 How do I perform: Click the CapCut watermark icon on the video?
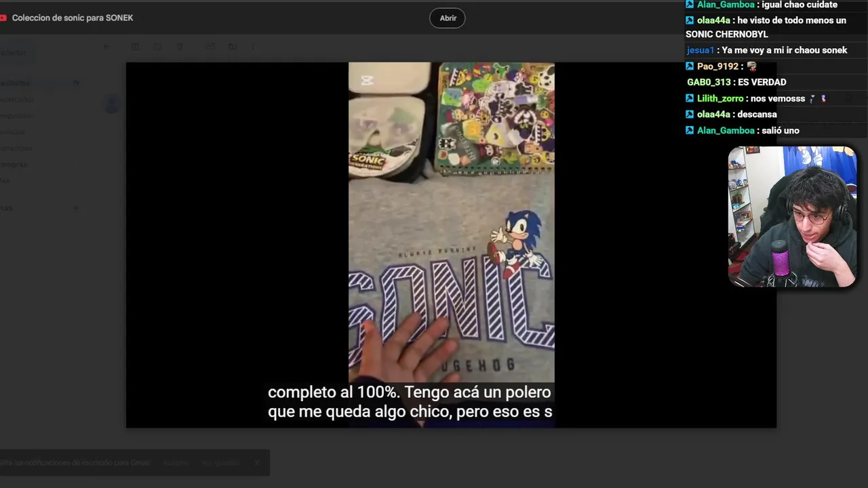click(x=367, y=80)
